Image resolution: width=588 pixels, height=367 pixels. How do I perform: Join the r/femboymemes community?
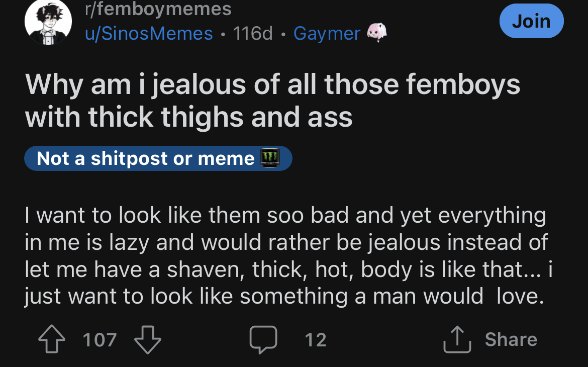click(531, 21)
